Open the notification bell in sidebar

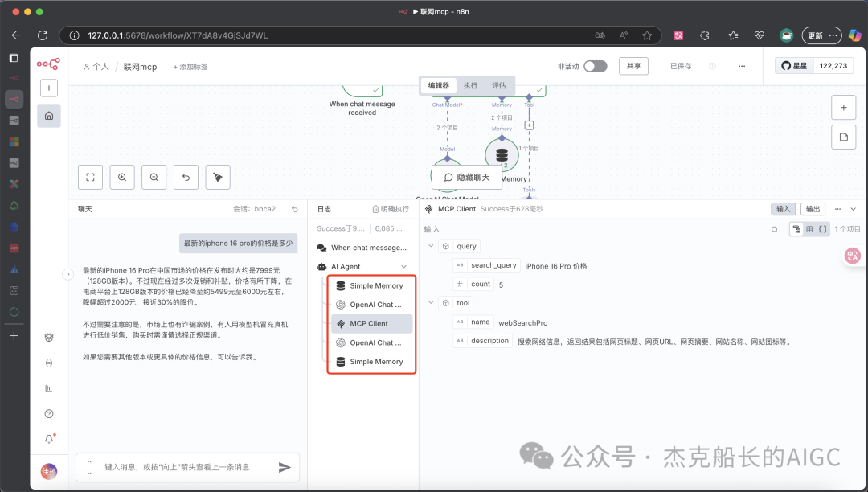pos(49,439)
